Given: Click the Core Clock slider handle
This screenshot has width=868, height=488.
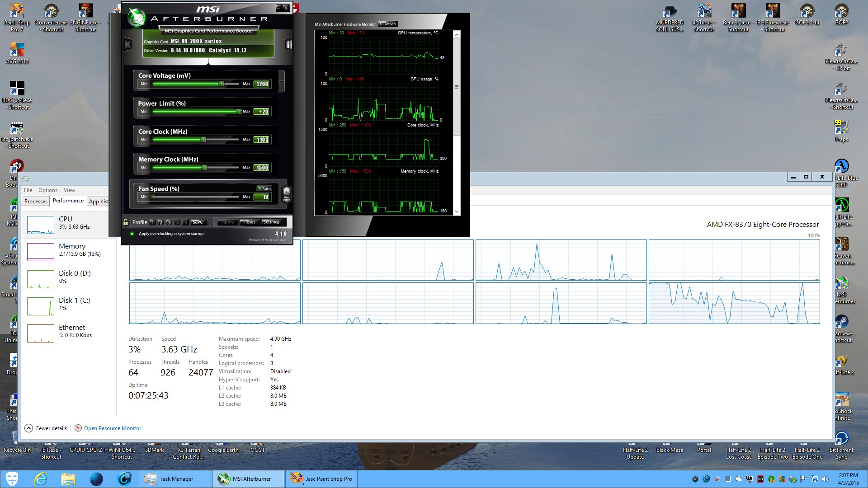Looking at the screenshot, I should click(x=203, y=140).
